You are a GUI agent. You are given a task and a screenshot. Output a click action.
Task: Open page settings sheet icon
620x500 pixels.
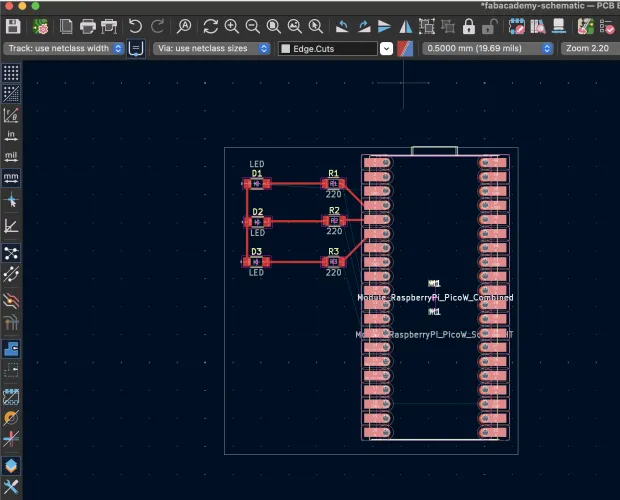pos(66,26)
